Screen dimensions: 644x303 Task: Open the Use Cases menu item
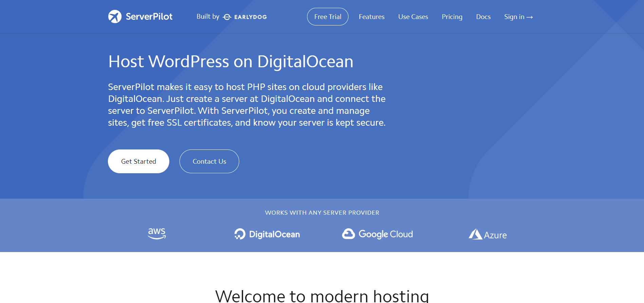pos(413,17)
